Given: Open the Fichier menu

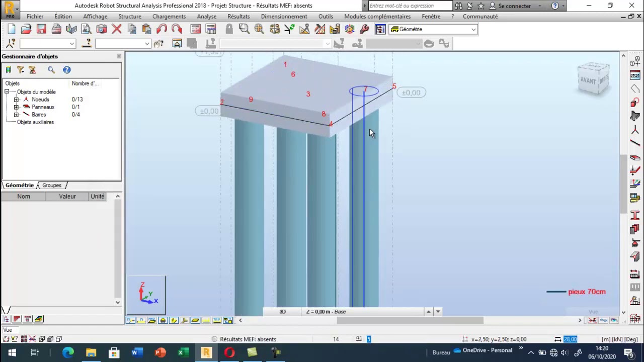Looking at the screenshot, I should tap(35, 17).
